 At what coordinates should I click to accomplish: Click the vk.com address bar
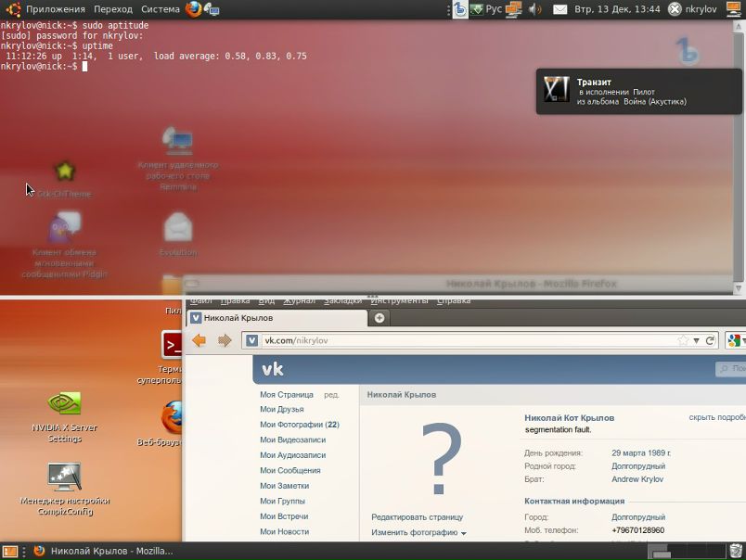[464, 340]
